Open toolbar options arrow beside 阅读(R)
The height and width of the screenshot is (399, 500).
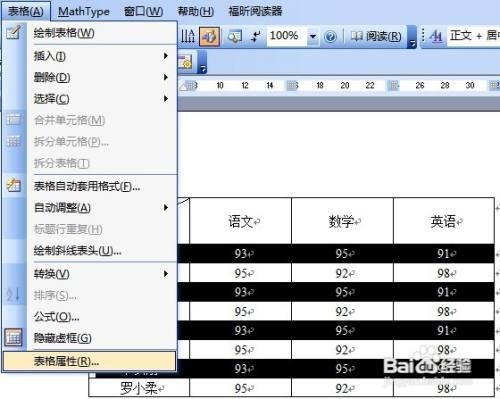click(x=412, y=37)
